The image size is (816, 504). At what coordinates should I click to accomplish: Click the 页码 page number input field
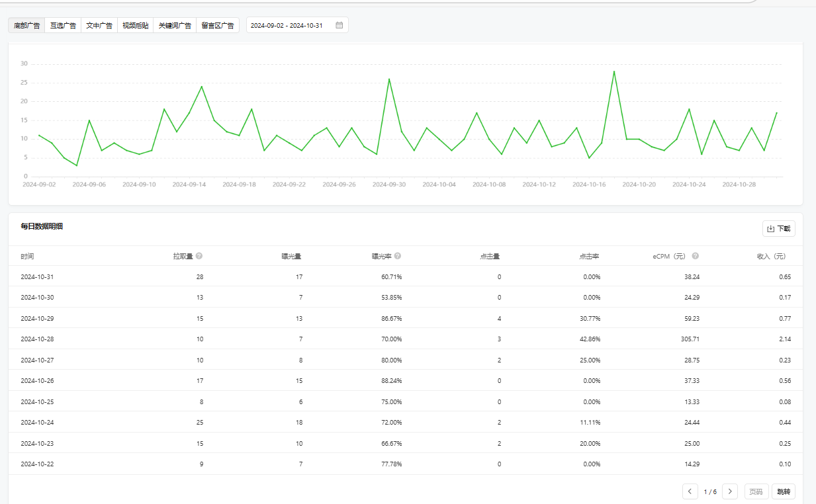coord(755,491)
